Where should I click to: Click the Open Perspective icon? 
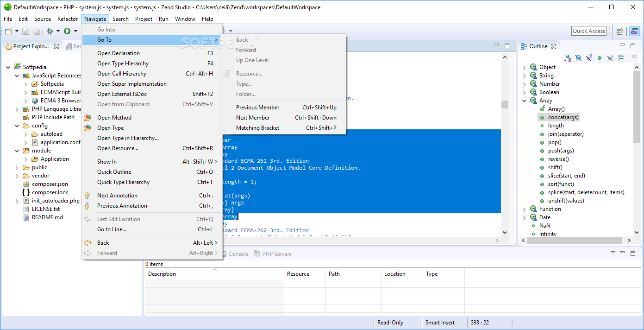[619, 31]
